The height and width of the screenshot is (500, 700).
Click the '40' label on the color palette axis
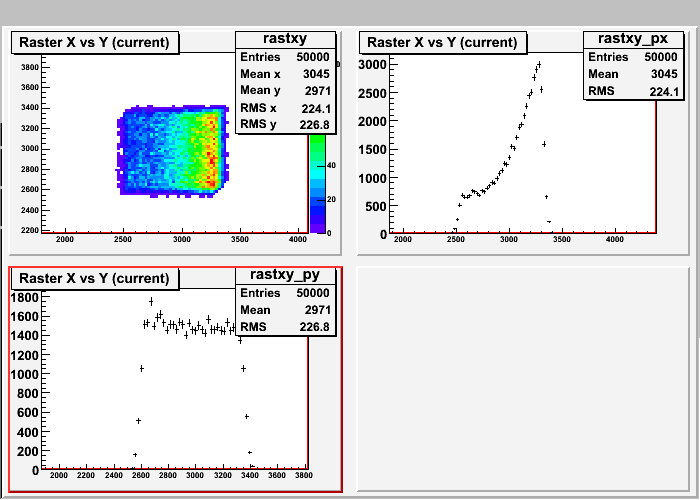click(x=331, y=166)
